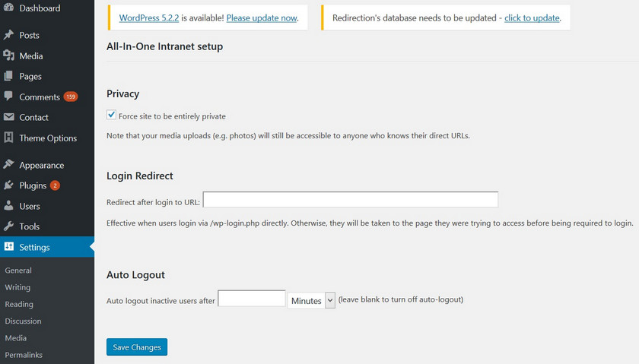Screen dimensions: 639x364
Task: Click the Save Changes button
Action: point(137,347)
